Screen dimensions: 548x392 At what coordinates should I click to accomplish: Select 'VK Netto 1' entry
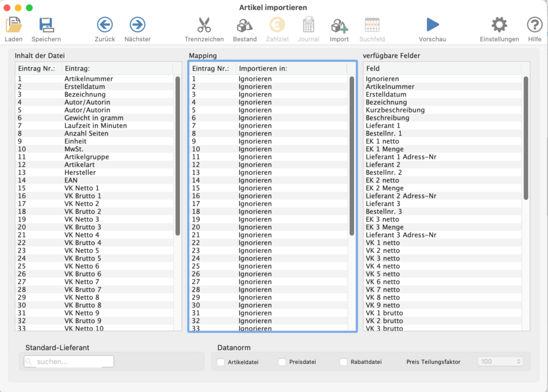(x=82, y=188)
